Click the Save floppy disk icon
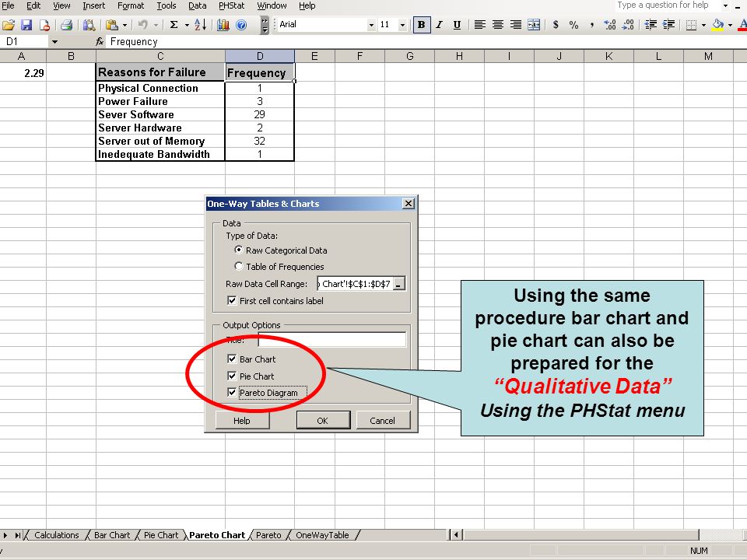Image resolution: width=747 pixels, height=560 pixels. click(26, 25)
